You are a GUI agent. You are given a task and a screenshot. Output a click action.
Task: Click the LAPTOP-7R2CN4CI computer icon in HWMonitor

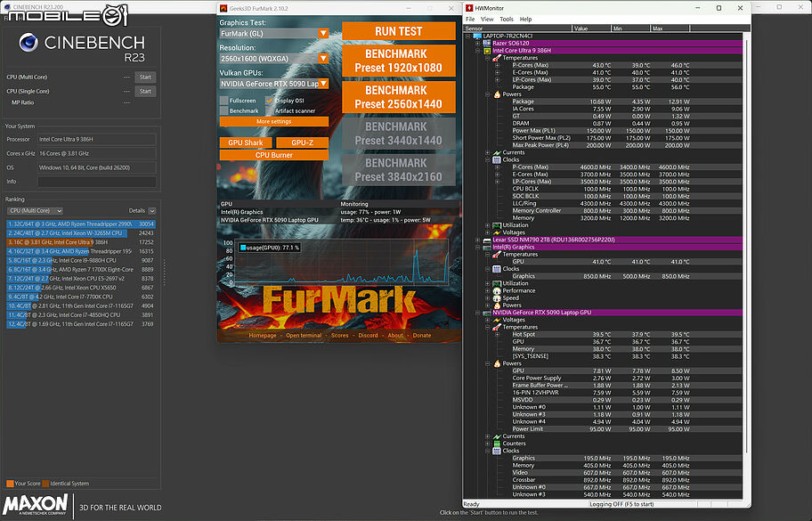477,37
